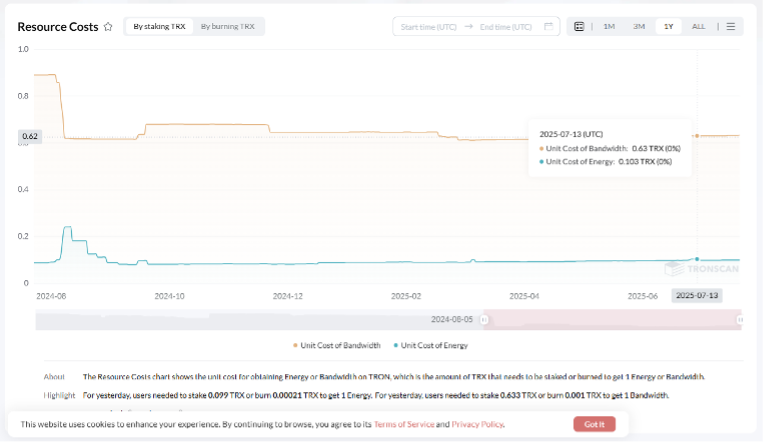
Task: Set chart range to 1M
Action: 608,26
